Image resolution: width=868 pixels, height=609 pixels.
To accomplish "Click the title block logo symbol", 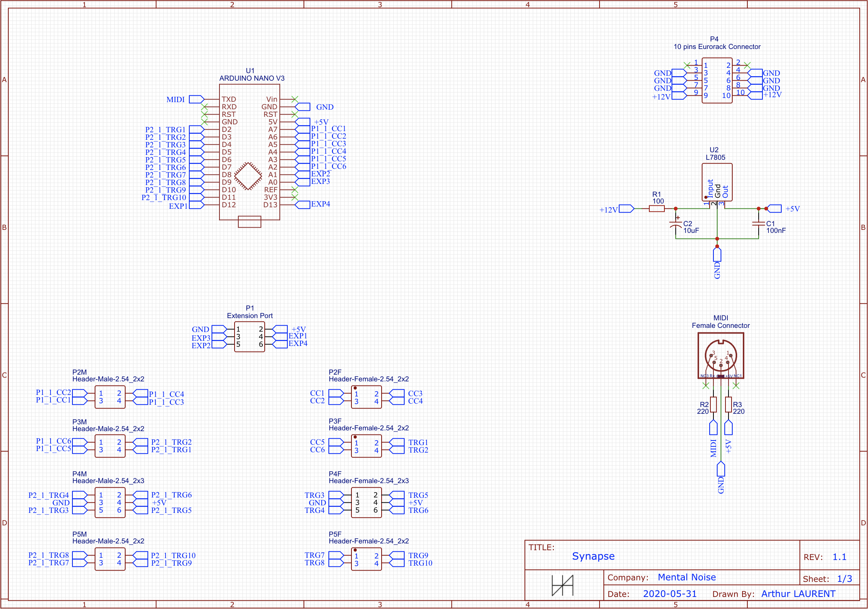I will pyautogui.click(x=562, y=586).
